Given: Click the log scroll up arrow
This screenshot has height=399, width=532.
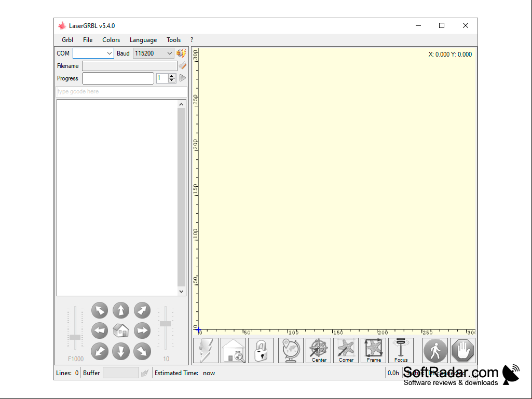Looking at the screenshot, I should pos(182,104).
